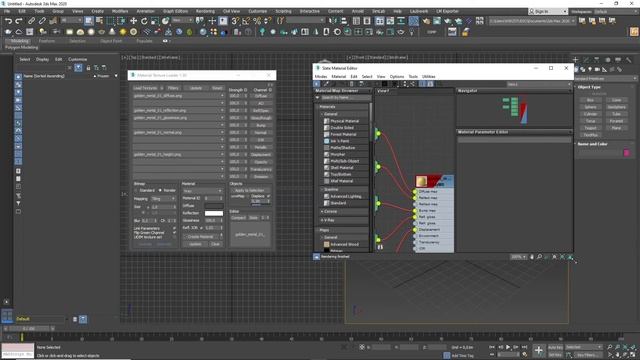
Task: Open dropdown for golden_metal height texture row
Action: (x=222, y=154)
